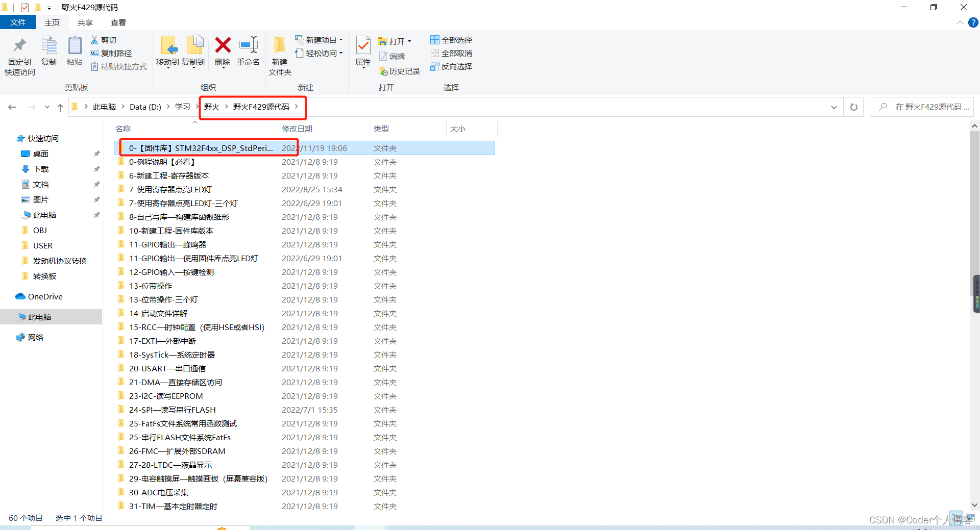Click the Copy to folder icon
The height and width of the screenshot is (530, 980).
click(194, 45)
